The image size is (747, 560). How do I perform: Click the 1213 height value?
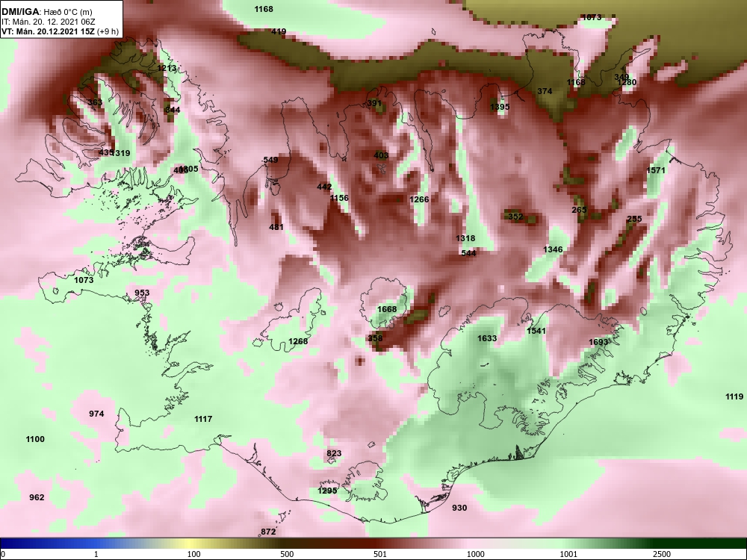[x=167, y=68]
